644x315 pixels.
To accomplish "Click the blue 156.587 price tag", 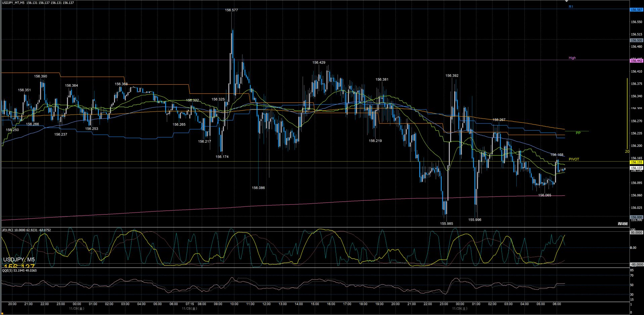I will (636, 10).
